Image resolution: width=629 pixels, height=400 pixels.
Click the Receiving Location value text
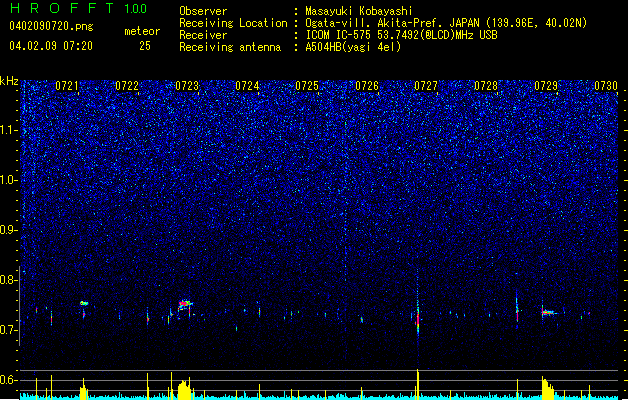[446, 23]
